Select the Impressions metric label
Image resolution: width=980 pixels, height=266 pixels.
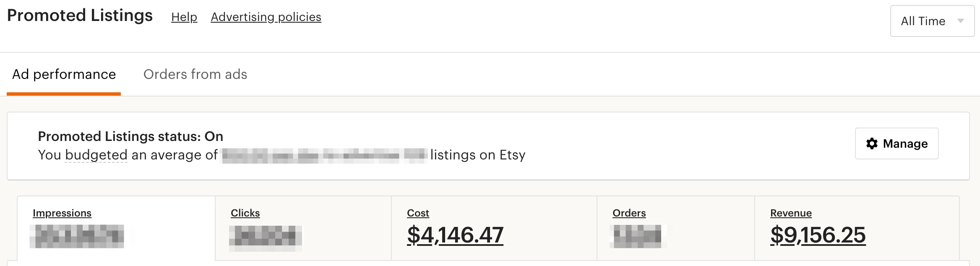(x=62, y=213)
